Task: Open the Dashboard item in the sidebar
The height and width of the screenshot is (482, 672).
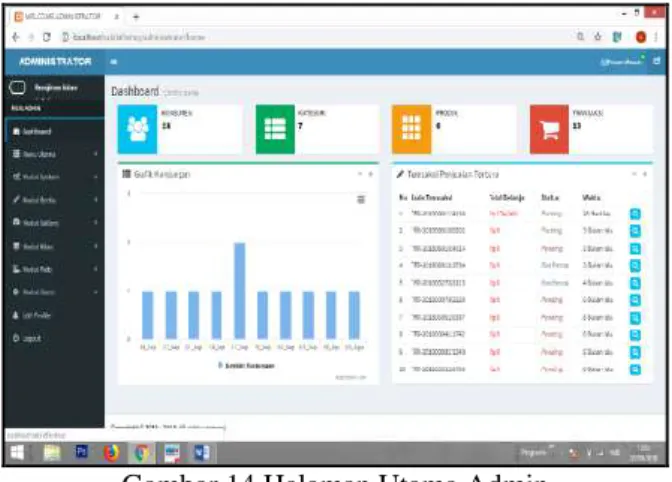Action: 54,132
